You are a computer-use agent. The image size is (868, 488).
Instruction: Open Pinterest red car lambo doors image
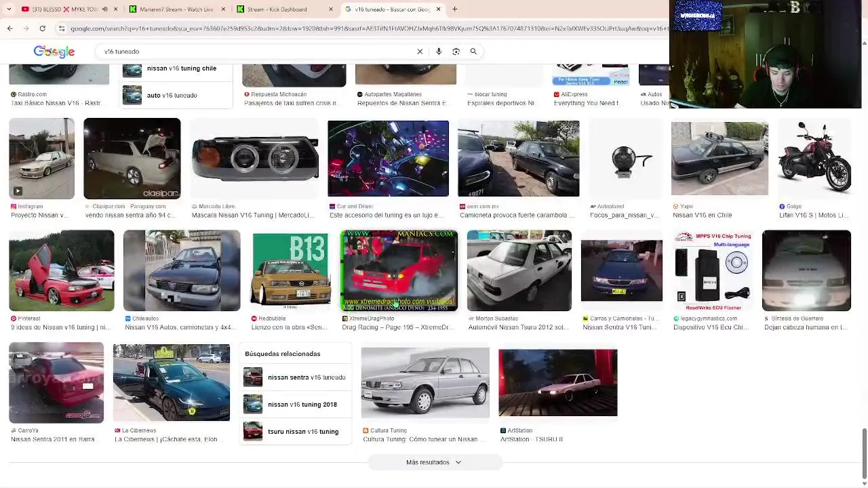[x=62, y=270]
